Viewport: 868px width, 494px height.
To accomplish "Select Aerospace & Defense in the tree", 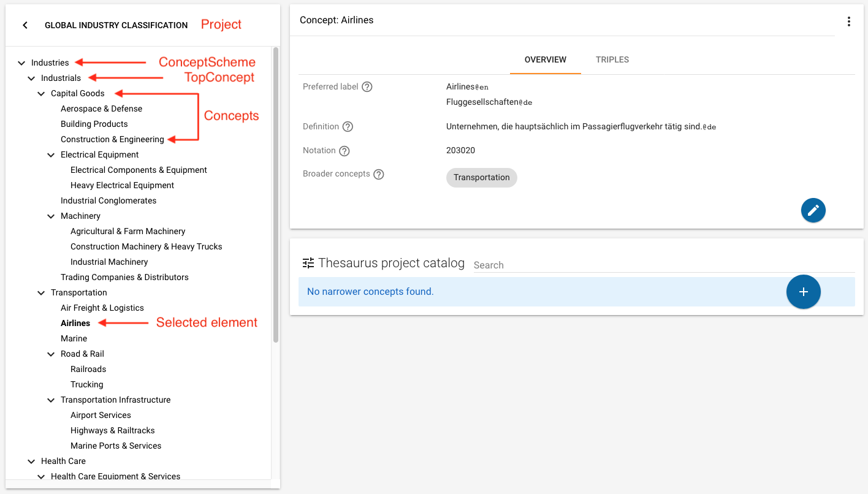I will coord(101,109).
